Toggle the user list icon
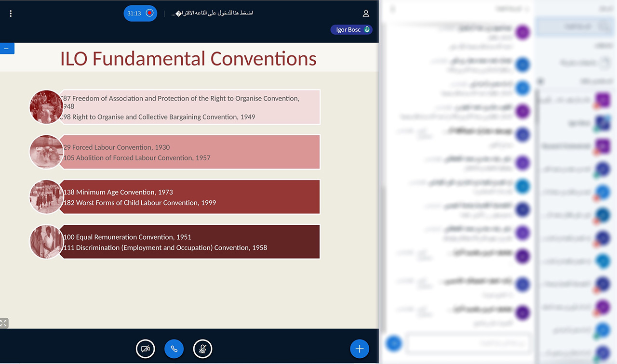 point(366,13)
